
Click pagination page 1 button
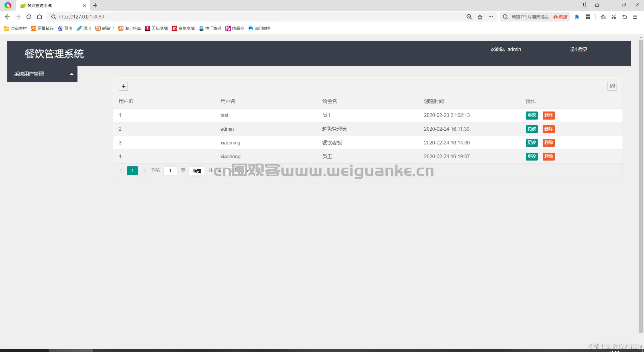[132, 171]
